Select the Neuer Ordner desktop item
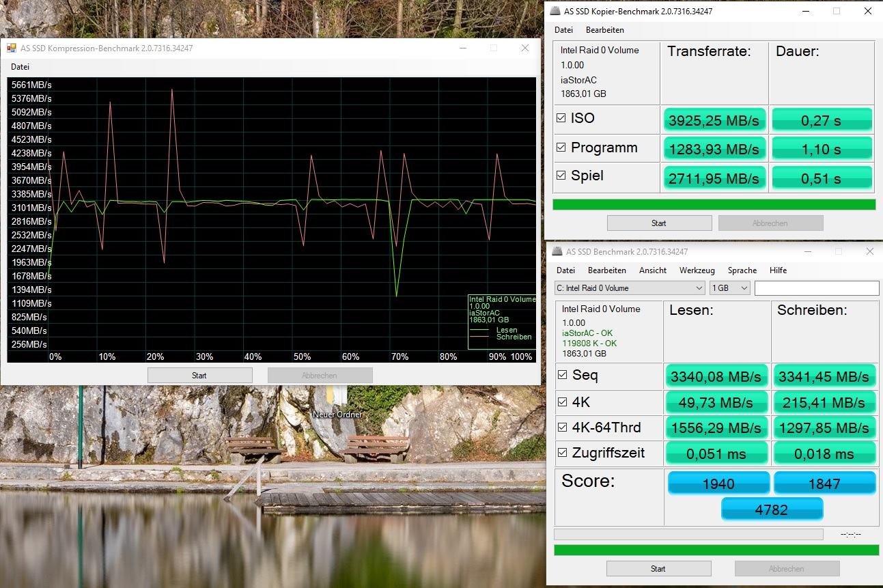The width and height of the screenshot is (883, 588). tap(337, 403)
